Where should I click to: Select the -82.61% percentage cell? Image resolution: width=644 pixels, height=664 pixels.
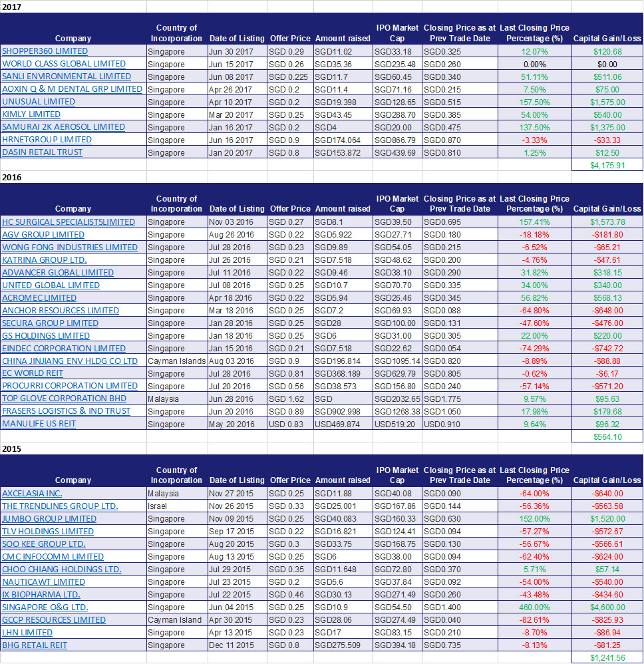535,620
